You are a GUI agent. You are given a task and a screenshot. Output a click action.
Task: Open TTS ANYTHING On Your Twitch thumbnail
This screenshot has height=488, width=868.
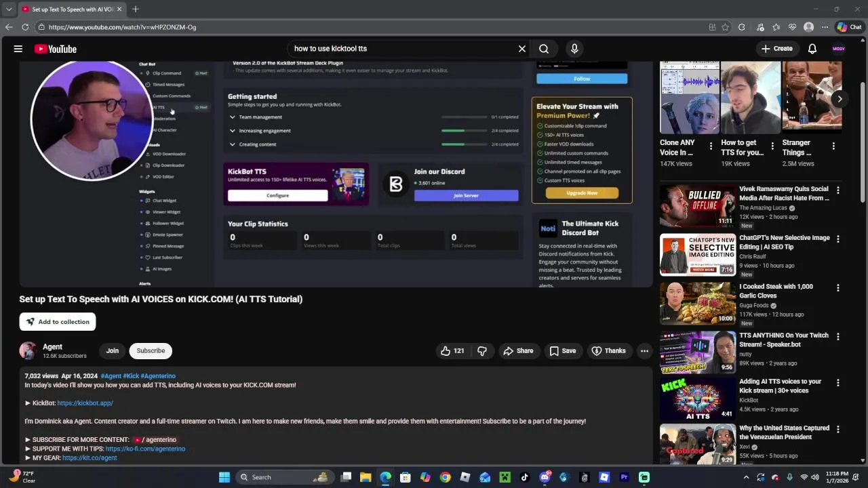698,352
